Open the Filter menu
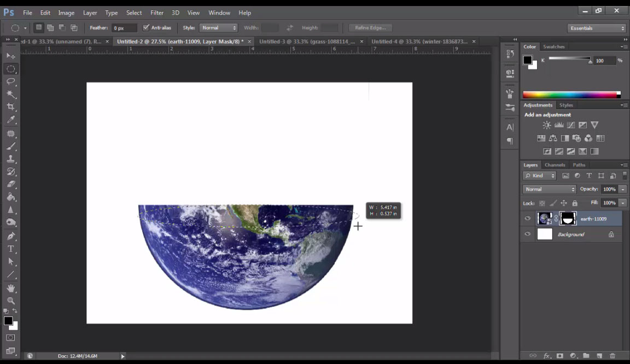630x364 pixels. click(x=157, y=12)
